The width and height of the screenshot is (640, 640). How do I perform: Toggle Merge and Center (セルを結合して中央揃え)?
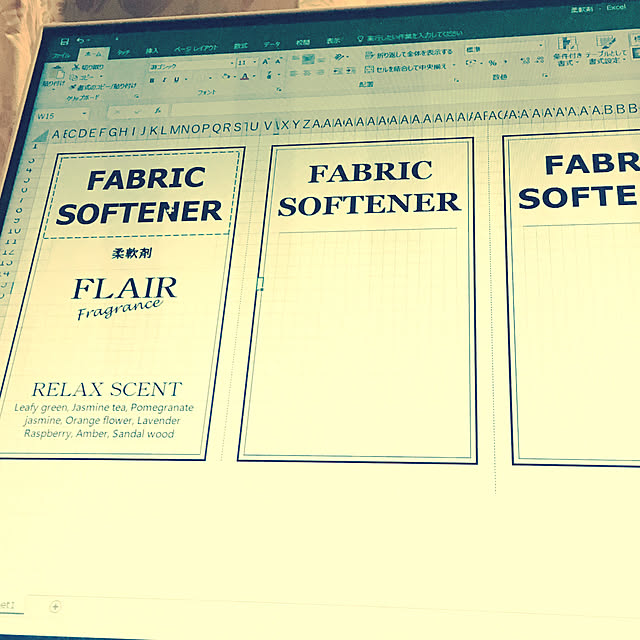[406, 67]
